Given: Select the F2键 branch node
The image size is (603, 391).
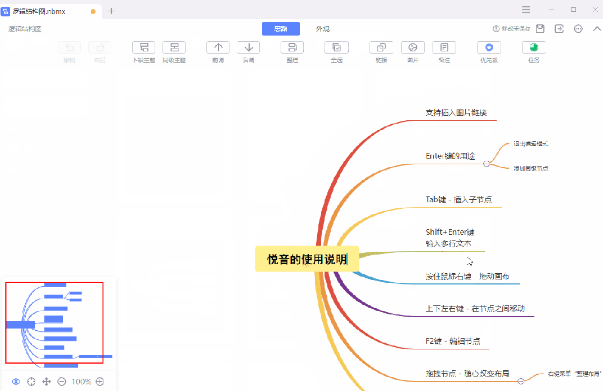Looking at the screenshot, I should point(453,341).
